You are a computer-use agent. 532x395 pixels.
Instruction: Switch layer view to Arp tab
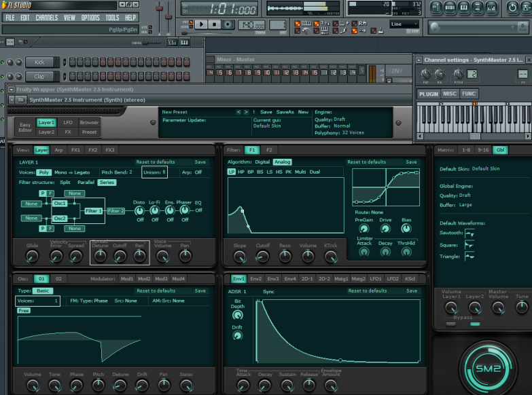58,150
